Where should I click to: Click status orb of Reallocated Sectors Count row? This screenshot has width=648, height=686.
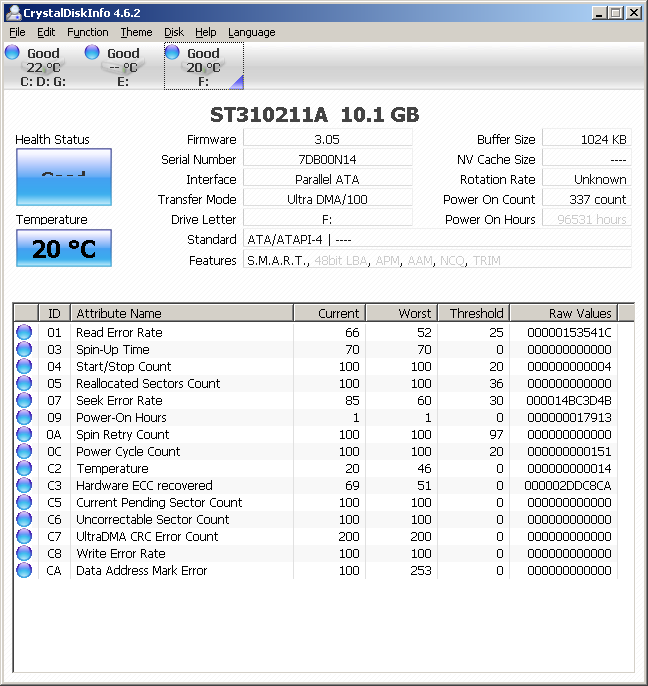[24, 383]
